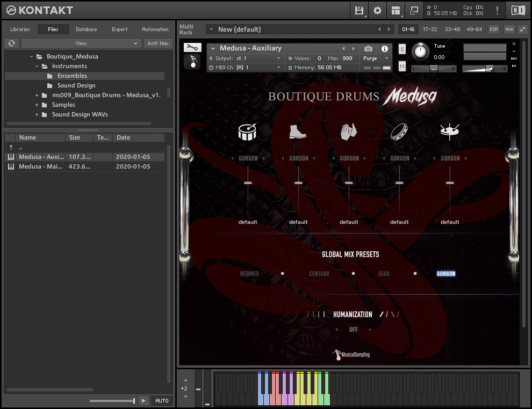Select the boot stomp icon
The width and height of the screenshot is (532, 409).
[x=298, y=132]
